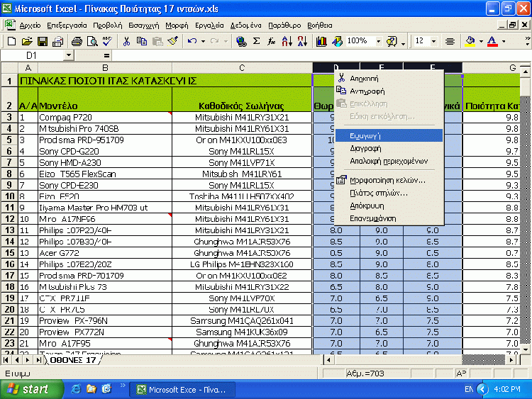This screenshot has height=399, width=532.
Task: Choose Αντιγραφή in the context menu
Action: coord(389,91)
